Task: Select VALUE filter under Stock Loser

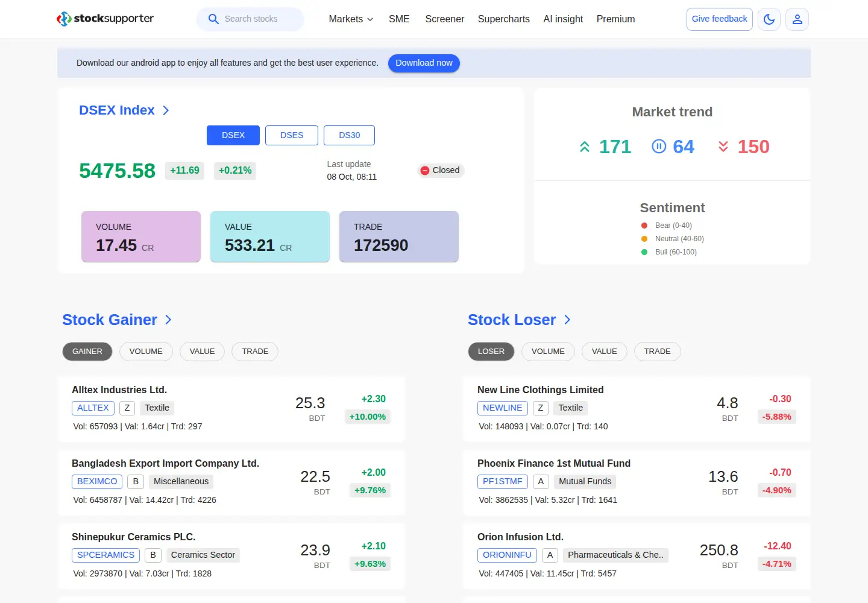Action: 605,352
